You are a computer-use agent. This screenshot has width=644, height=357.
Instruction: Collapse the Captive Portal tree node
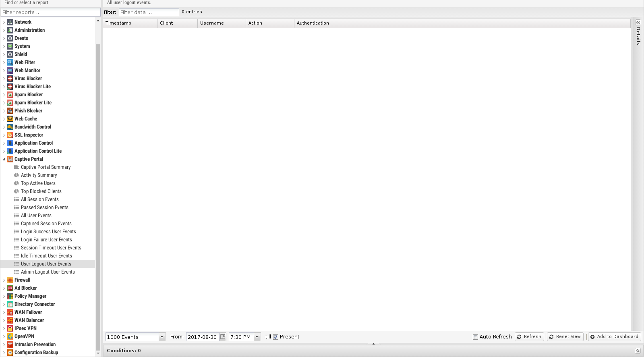pyautogui.click(x=4, y=159)
